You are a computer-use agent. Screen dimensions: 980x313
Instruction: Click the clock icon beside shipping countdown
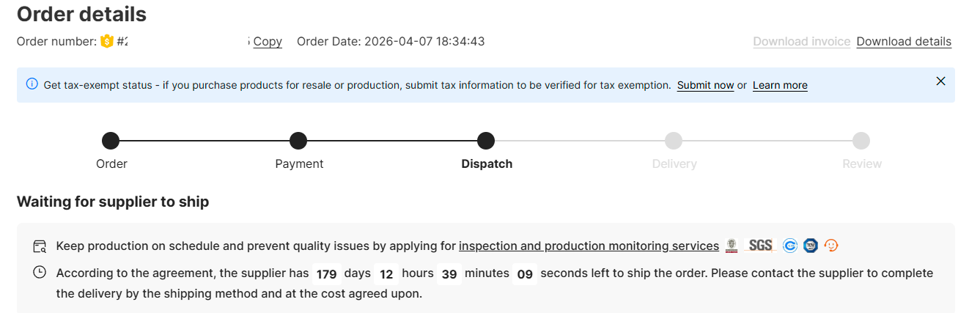pyautogui.click(x=40, y=273)
